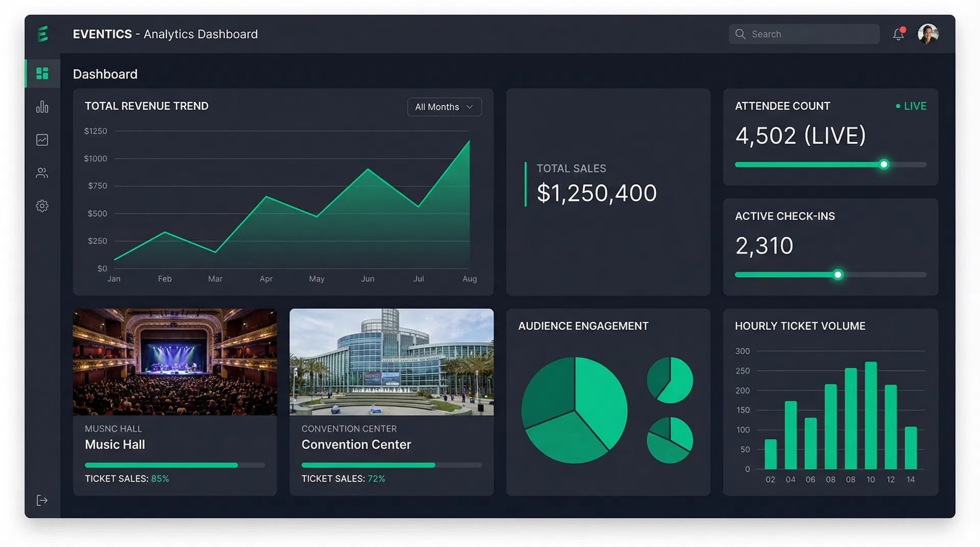
Task: Toggle the notification red badge dot
Action: point(903,29)
